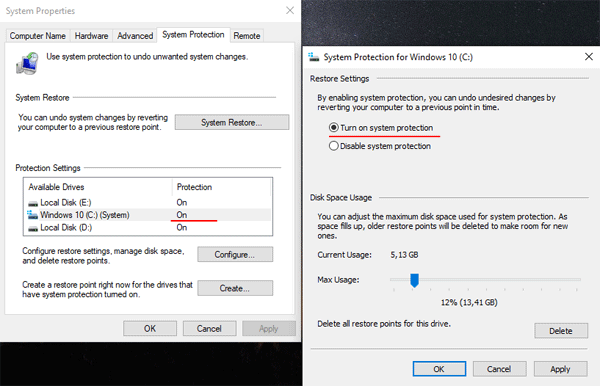Open Configure... restore settings
600x386 pixels.
click(235, 254)
